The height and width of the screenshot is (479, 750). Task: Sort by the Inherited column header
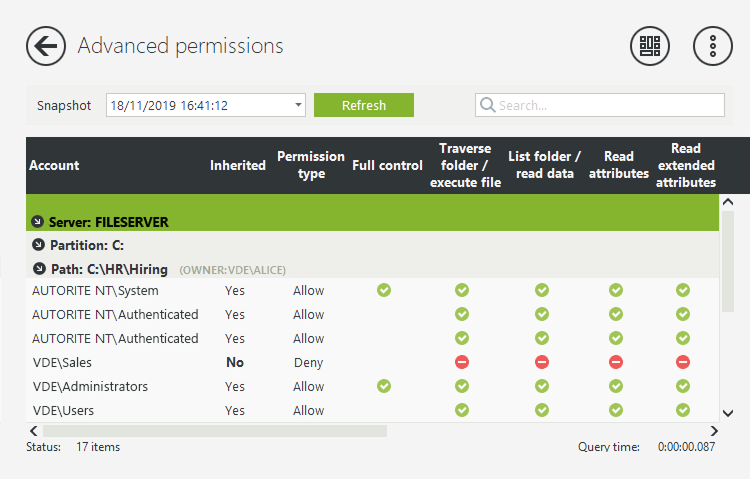238,165
